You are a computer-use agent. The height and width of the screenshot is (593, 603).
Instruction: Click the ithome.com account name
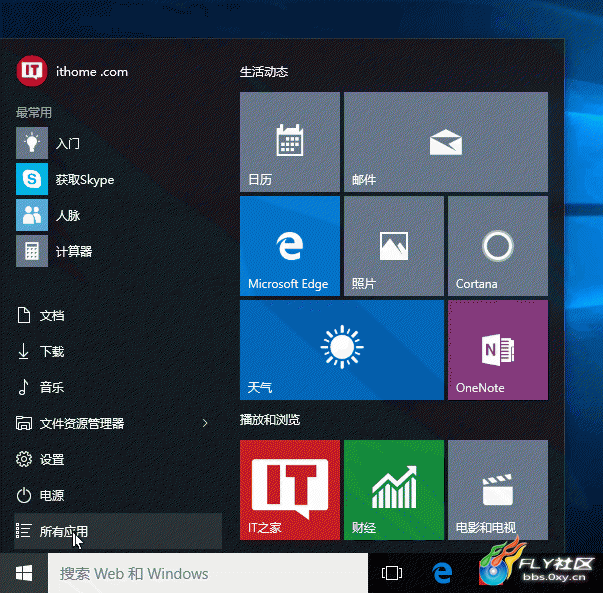point(92,72)
